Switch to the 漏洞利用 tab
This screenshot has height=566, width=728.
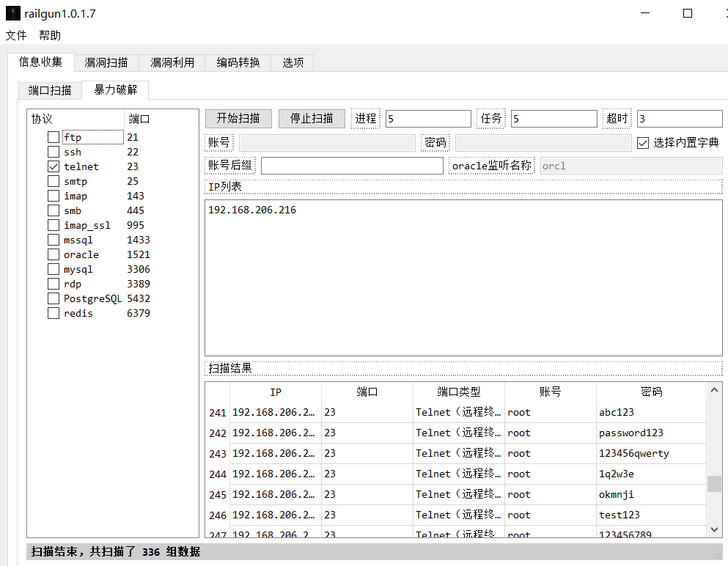[172, 62]
